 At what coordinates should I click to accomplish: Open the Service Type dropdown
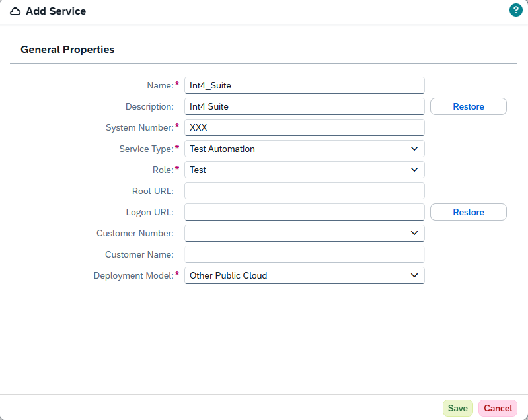305,149
